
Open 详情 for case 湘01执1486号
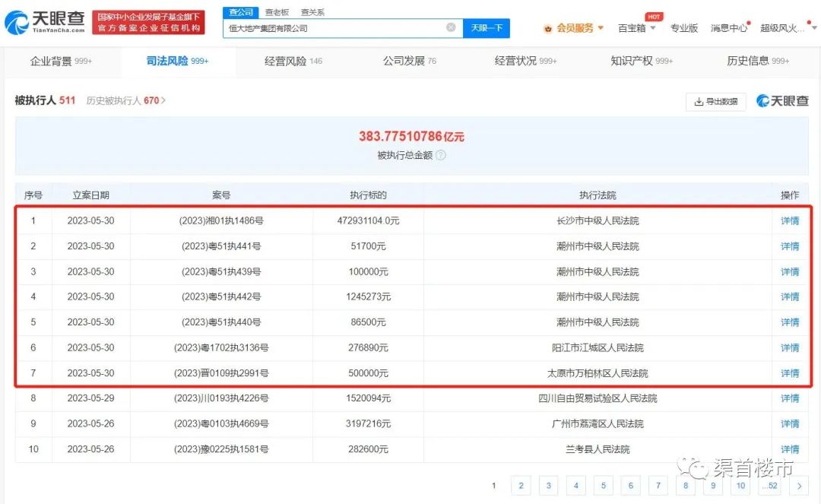790,221
